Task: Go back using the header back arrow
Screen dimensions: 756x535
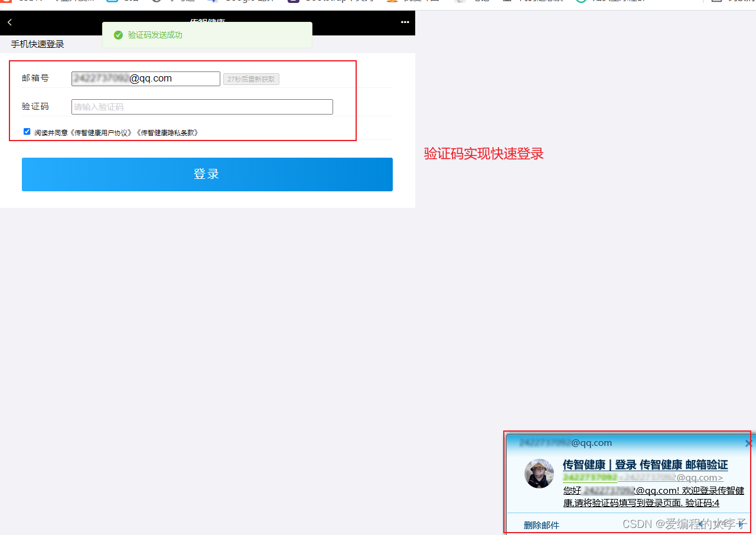Action: tap(9, 22)
